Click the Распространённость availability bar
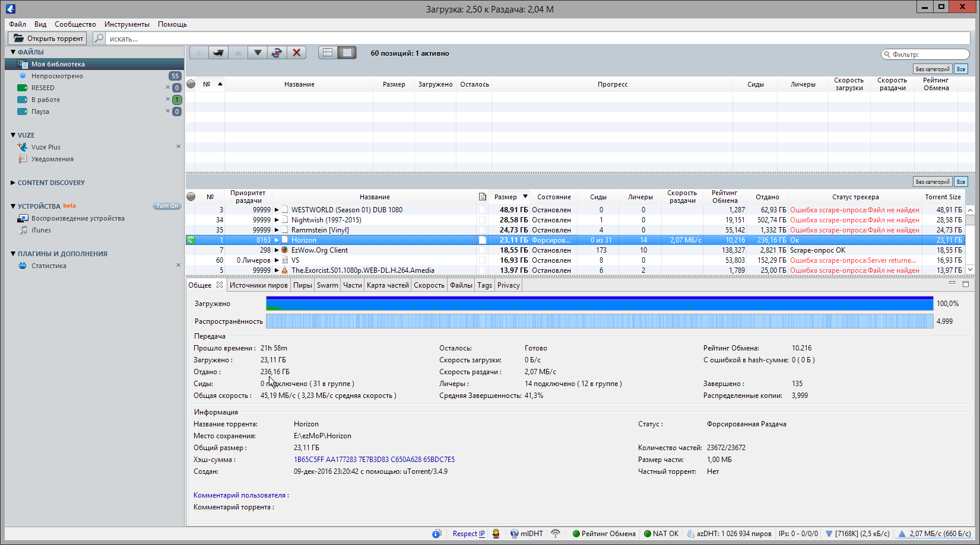 pos(600,321)
